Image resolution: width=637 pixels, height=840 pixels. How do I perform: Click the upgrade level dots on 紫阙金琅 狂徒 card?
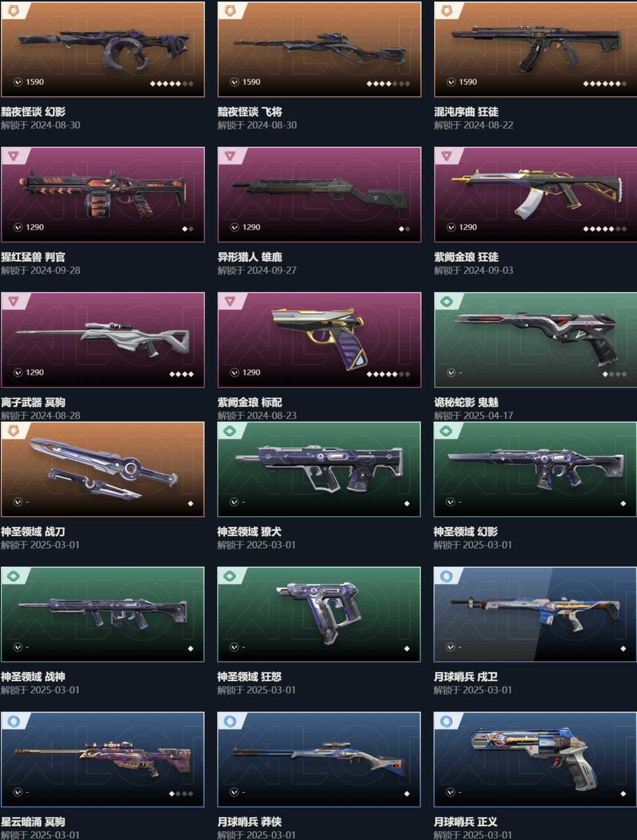point(605,229)
